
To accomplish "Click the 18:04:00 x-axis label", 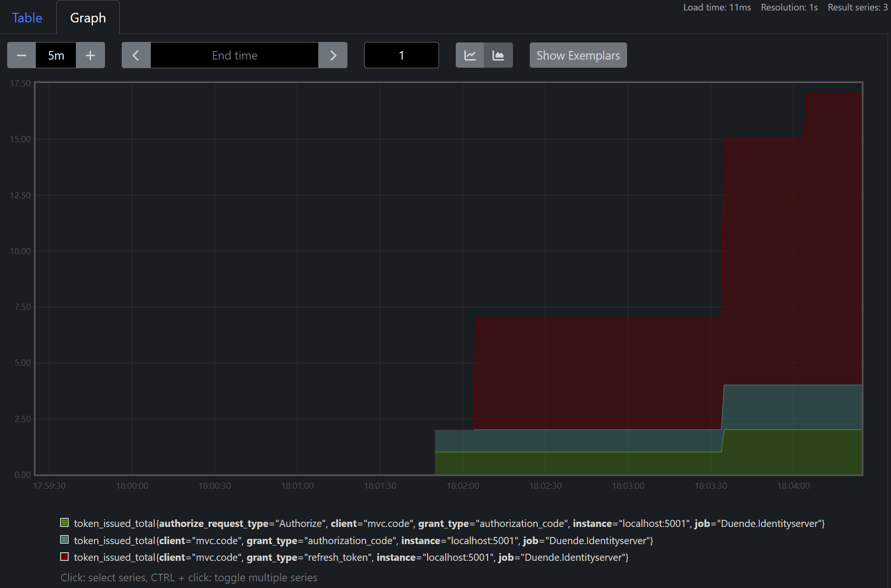I will click(x=793, y=486).
